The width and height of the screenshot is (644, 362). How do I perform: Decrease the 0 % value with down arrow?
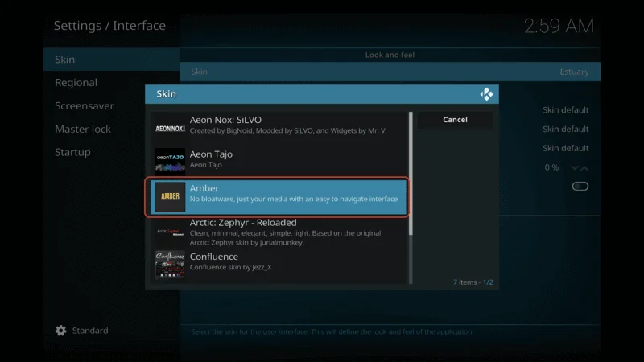(575, 168)
